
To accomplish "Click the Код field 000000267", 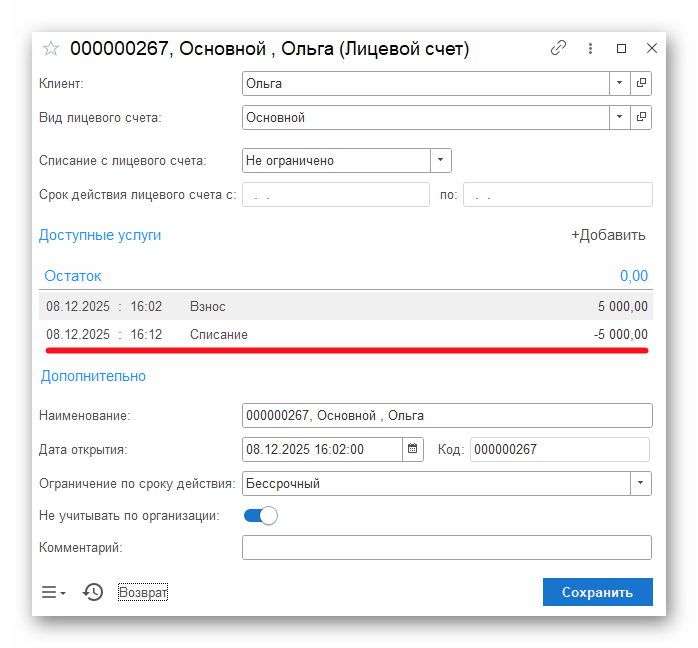I will pos(560,449).
